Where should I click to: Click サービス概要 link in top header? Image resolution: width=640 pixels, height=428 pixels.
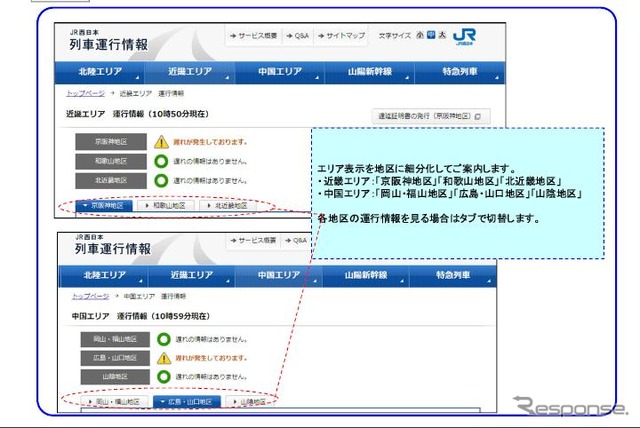253,36
